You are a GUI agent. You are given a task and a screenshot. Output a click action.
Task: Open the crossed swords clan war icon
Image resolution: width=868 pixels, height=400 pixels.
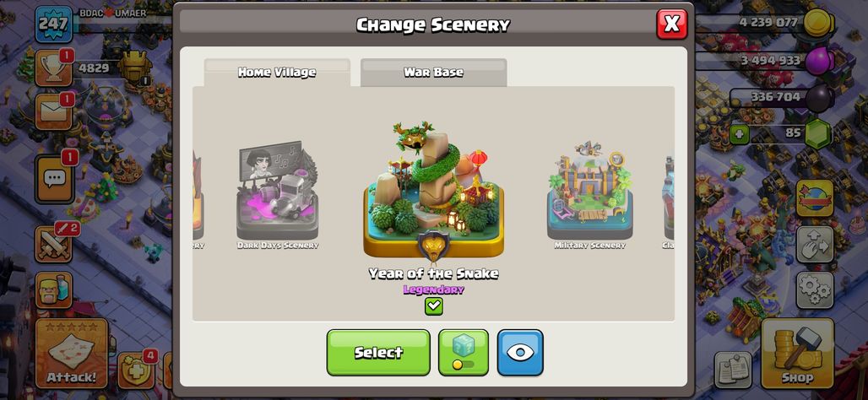pyautogui.click(x=54, y=244)
